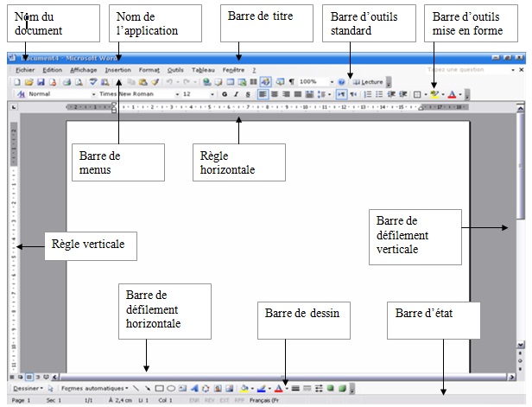Click in the Tapez une question box
The width and height of the screenshot is (532, 407).
coord(468,70)
